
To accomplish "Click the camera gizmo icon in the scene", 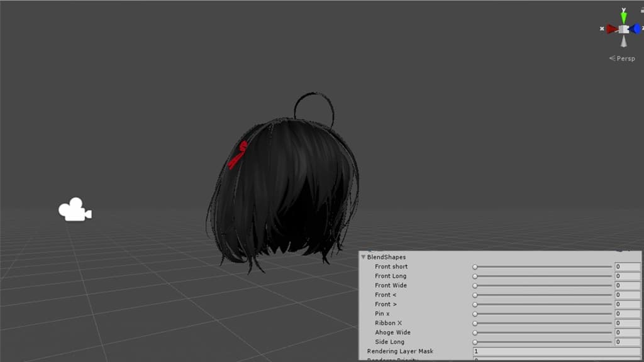I will click(x=75, y=210).
